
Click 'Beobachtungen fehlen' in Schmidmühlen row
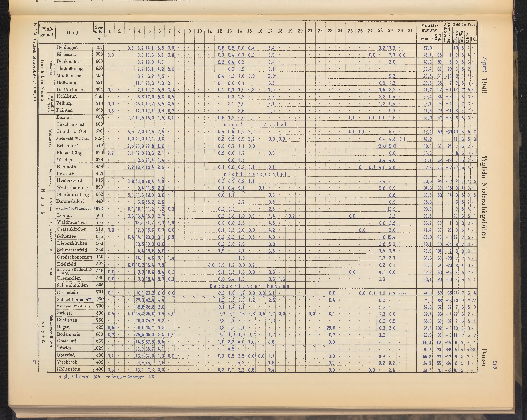250,286
